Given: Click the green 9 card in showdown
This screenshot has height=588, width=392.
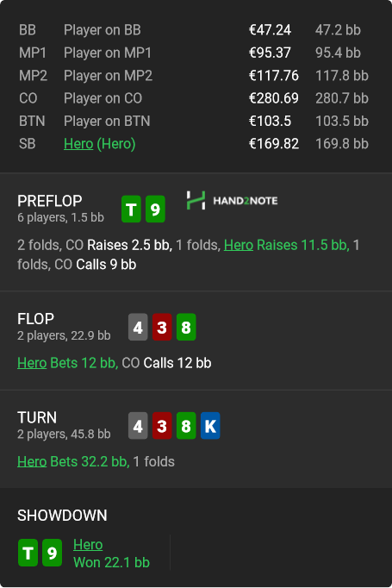Looking at the screenshot, I should [x=52, y=553].
